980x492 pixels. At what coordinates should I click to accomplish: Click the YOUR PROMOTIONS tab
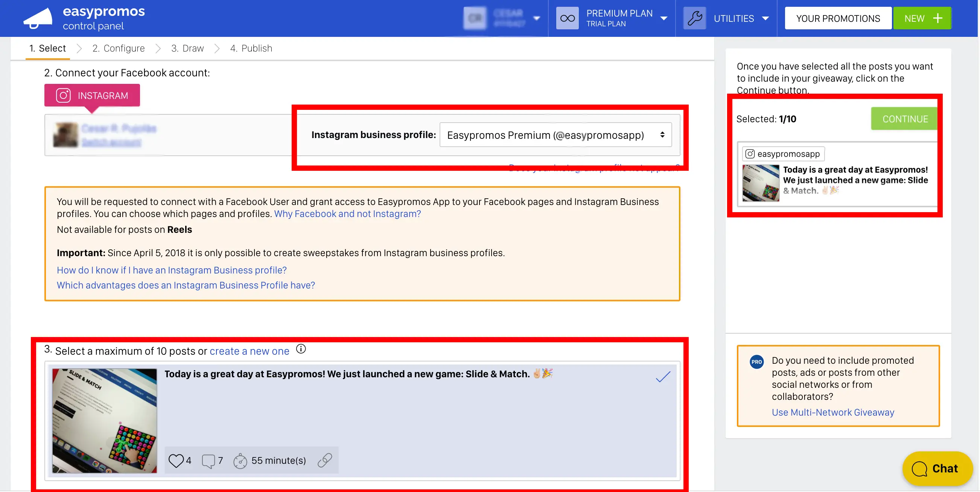pos(837,18)
